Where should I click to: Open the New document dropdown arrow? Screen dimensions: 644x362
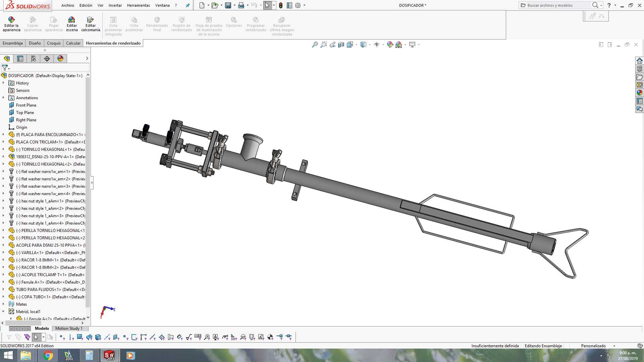click(208, 5)
